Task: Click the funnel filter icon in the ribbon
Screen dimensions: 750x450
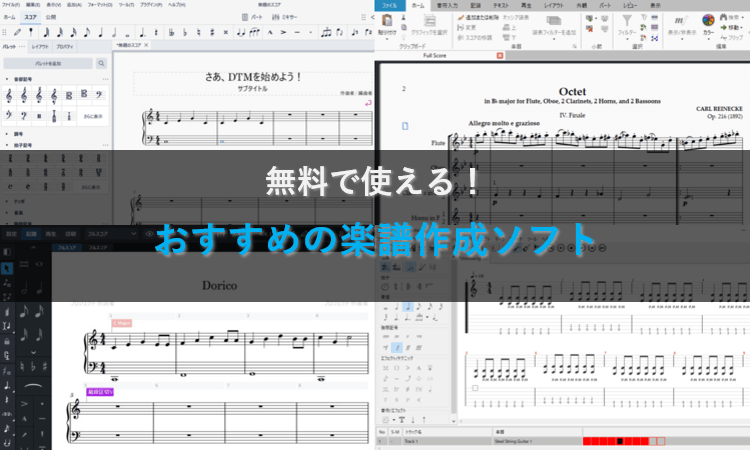Action: (627, 21)
